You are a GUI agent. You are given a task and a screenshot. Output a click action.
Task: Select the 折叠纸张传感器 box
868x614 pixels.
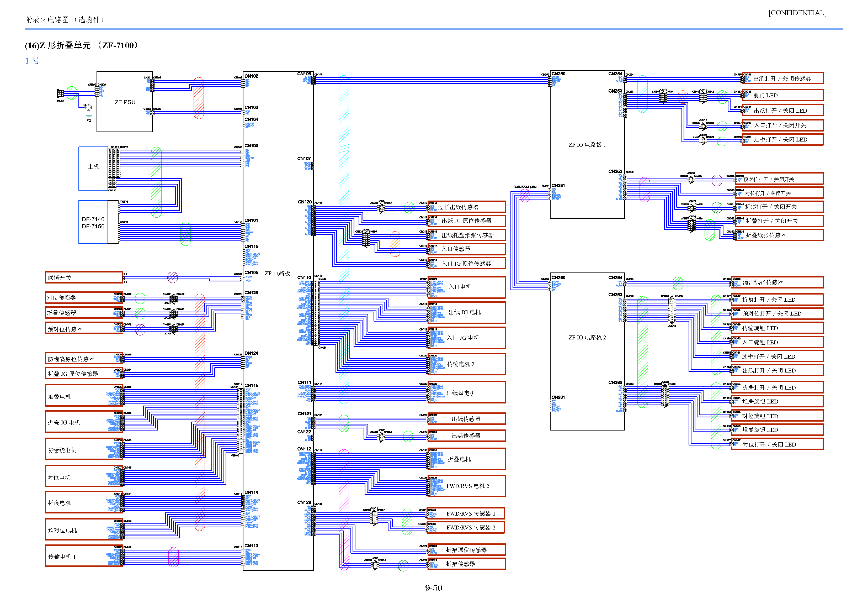779,235
